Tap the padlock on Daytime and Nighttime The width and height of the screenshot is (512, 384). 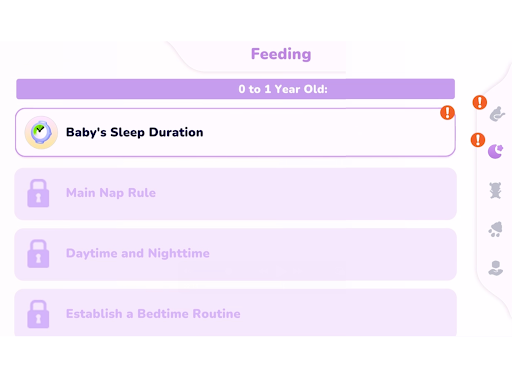click(x=38, y=254)
